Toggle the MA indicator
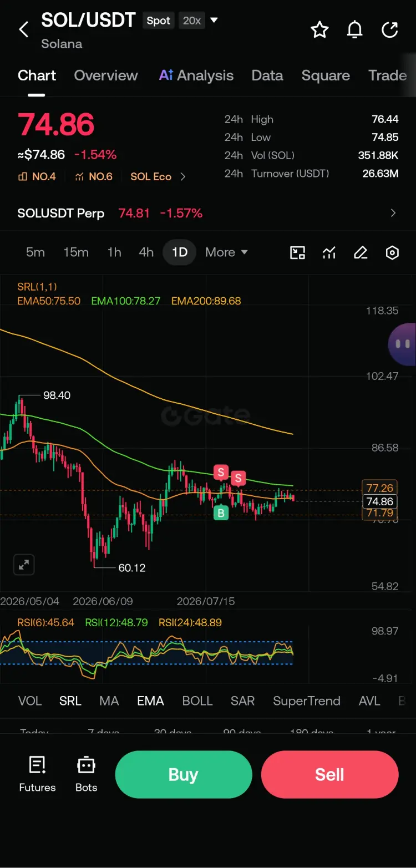The image size is (416, 868). pyautogui.click(x=109, y=701)
